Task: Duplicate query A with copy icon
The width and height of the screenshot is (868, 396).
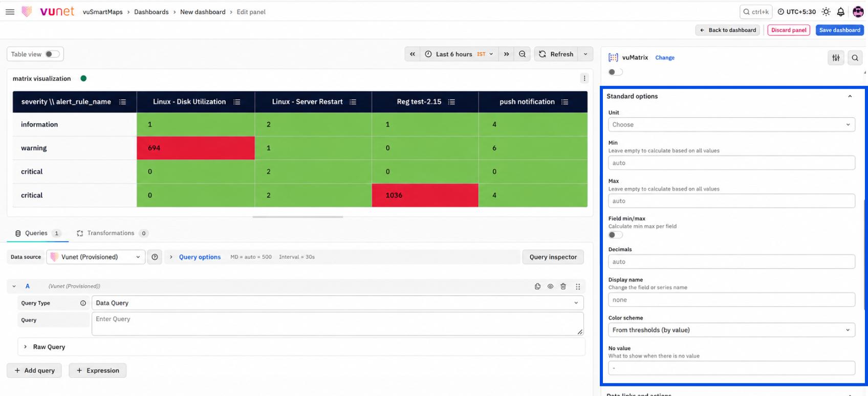Action: tap(537, 287)
